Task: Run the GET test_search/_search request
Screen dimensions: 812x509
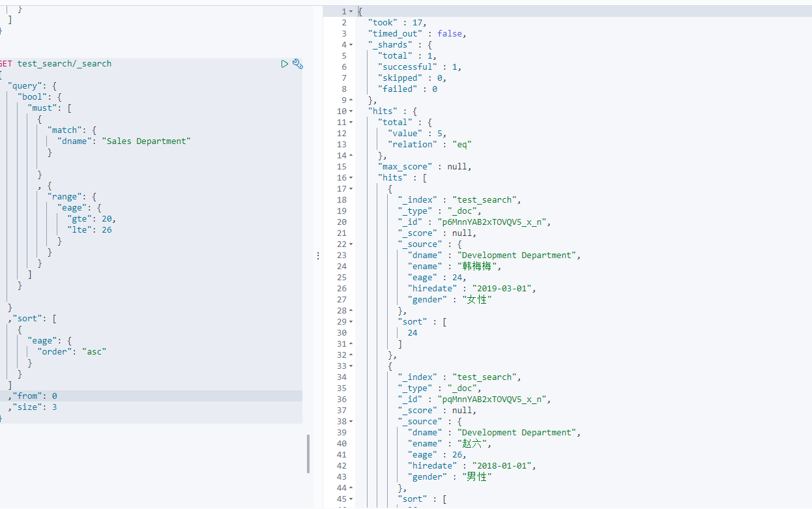Action: point(284,64)
